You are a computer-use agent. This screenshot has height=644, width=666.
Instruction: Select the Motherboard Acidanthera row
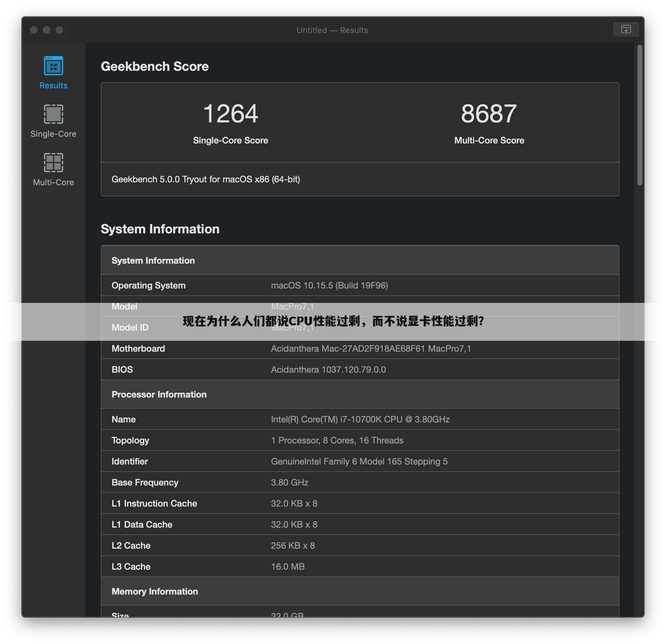[359, 348]
